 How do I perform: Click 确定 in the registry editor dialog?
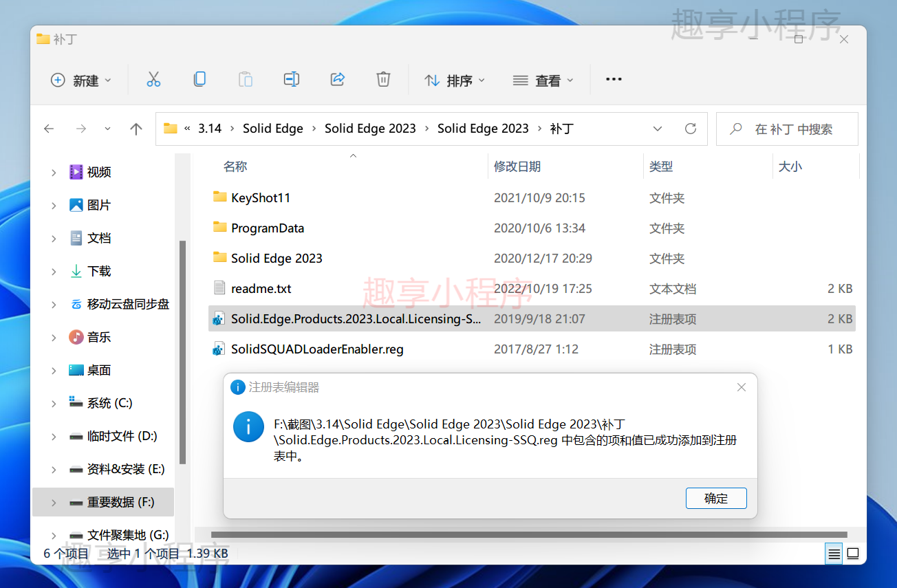point(716,498)
